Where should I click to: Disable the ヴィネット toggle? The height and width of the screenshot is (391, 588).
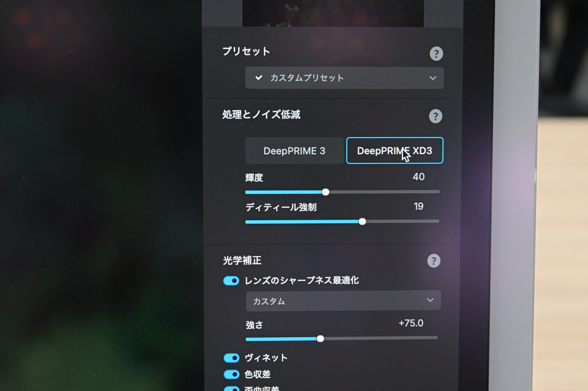(232, 358)
